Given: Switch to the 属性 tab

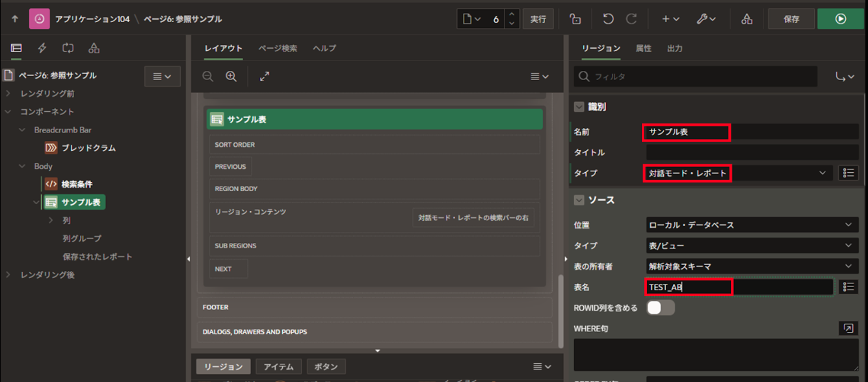Looking at the screenshot, I should [643, 48].
